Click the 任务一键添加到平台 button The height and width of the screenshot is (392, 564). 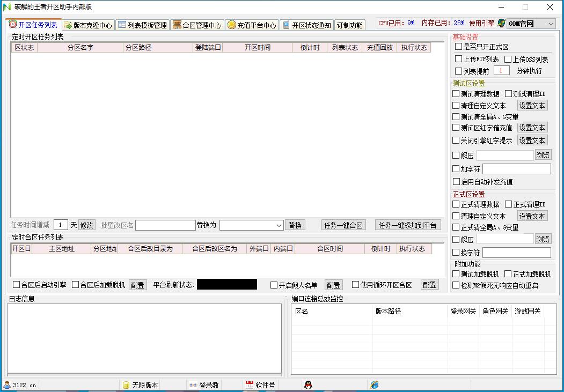408,225
